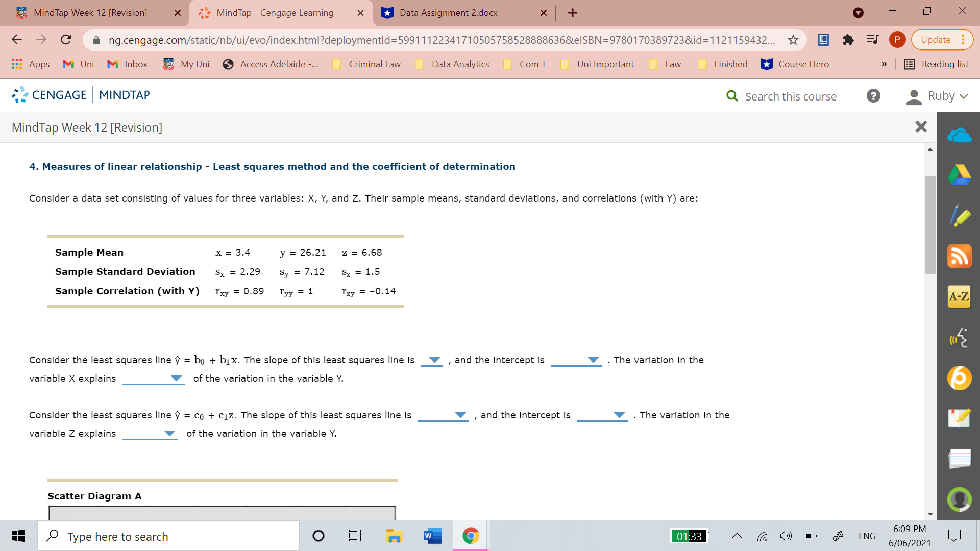Expand the variation explained dropdown for variable X

176,379
